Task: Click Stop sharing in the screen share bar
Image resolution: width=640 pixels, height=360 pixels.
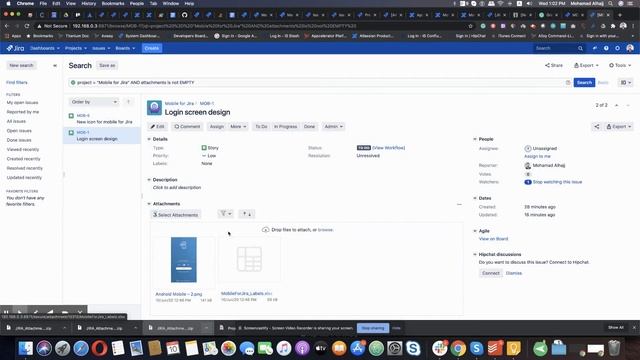Action: tap(373, 328)
